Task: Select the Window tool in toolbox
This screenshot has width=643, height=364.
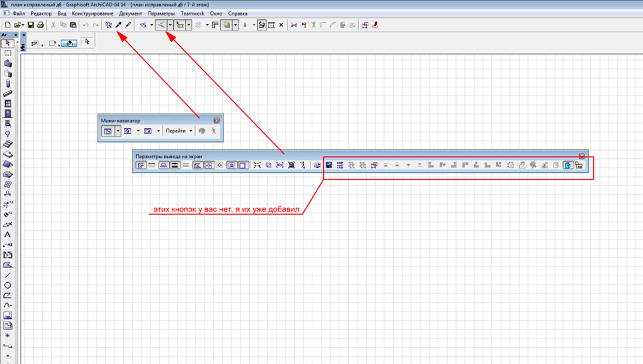Action: [8, 103]
